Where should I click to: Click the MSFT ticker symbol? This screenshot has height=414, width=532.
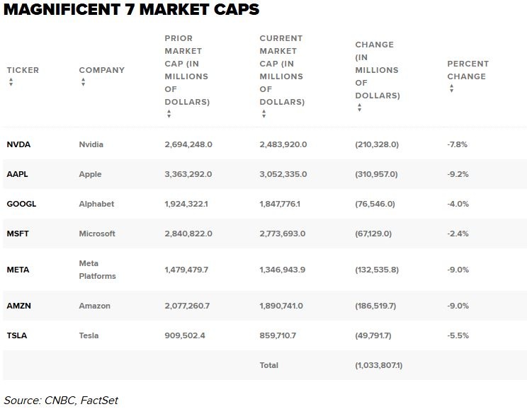point(18,234)
